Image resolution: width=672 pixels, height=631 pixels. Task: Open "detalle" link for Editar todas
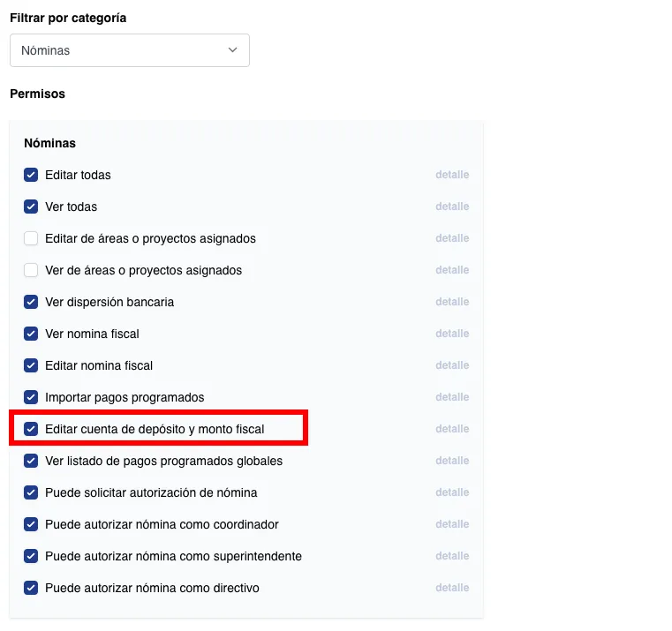tap(452, 175)
